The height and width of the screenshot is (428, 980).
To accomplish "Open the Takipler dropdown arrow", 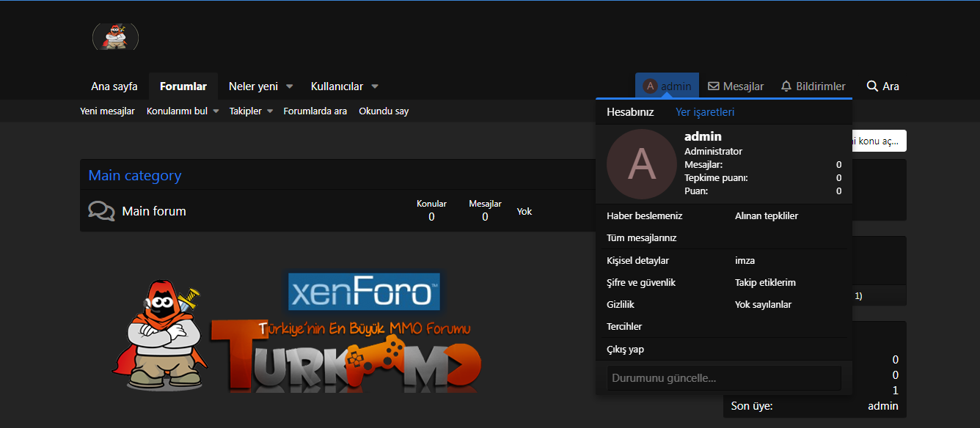I will point(269,111).
